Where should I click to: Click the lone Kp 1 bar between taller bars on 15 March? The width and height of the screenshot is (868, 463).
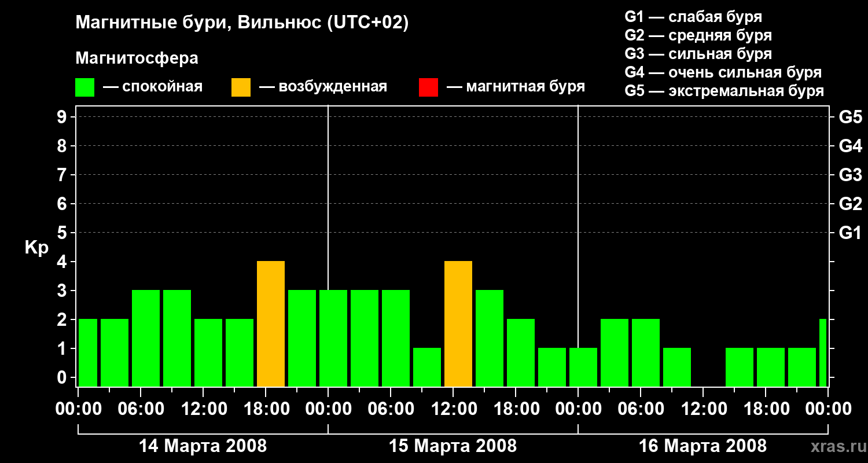[x=427, y=368]
